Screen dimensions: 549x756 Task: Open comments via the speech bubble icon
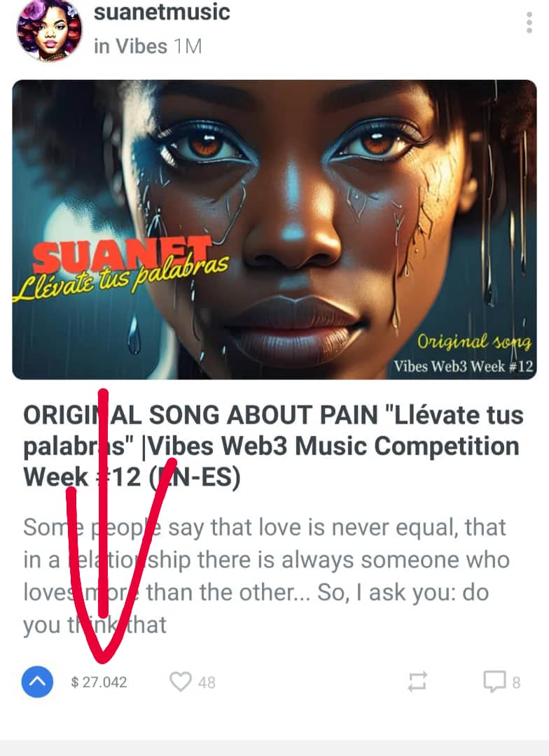coord(495,682)
